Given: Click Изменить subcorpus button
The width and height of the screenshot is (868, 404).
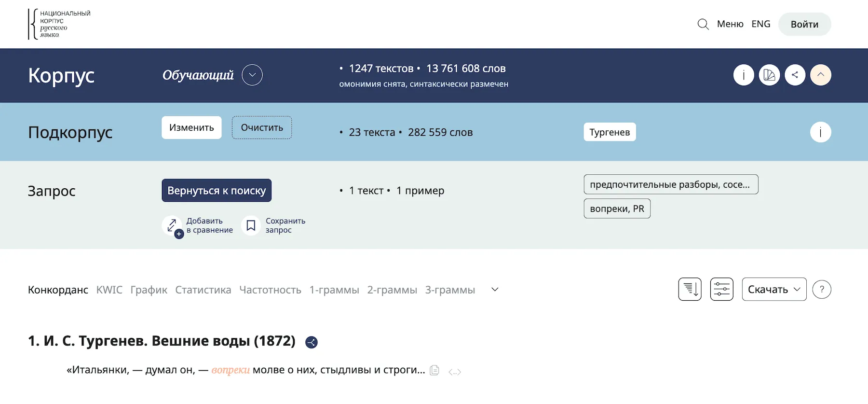Looking at the screenshot, I should pos(191,127).
